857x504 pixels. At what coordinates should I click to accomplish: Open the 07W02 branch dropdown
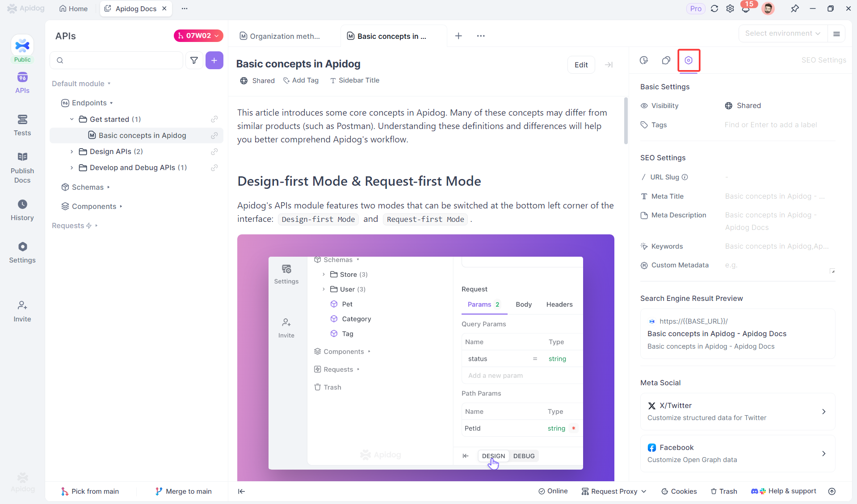tap(198, 36)
